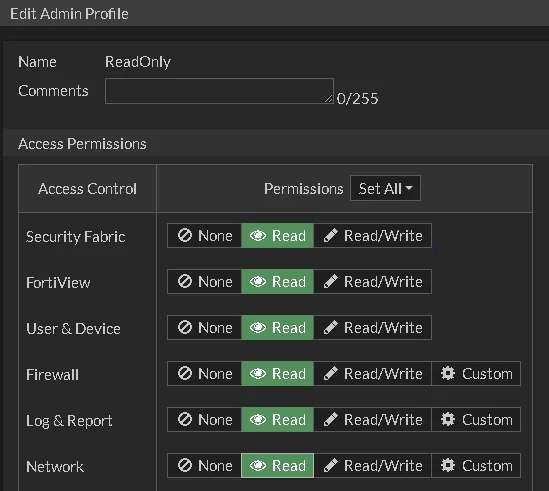This screenshot has height=491, width=549.
Task: Open the Set All permissions dropdown
Action: coord(385,188)
